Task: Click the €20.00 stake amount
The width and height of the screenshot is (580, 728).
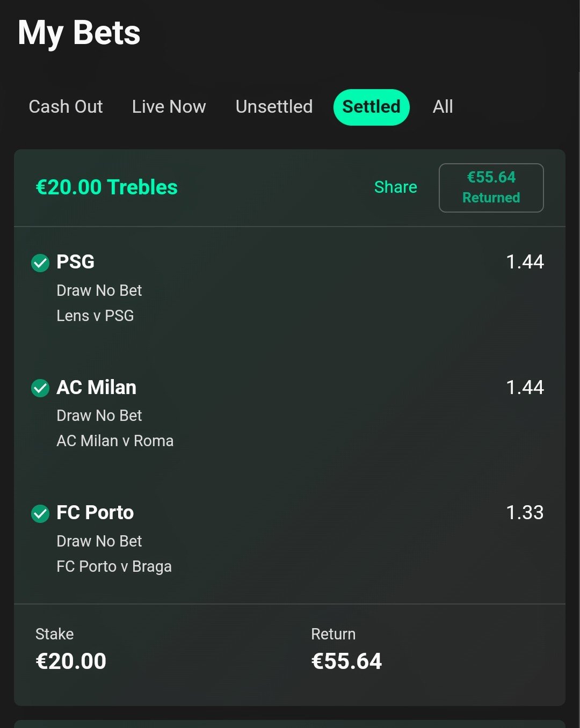Action: (x=71, y=661)
